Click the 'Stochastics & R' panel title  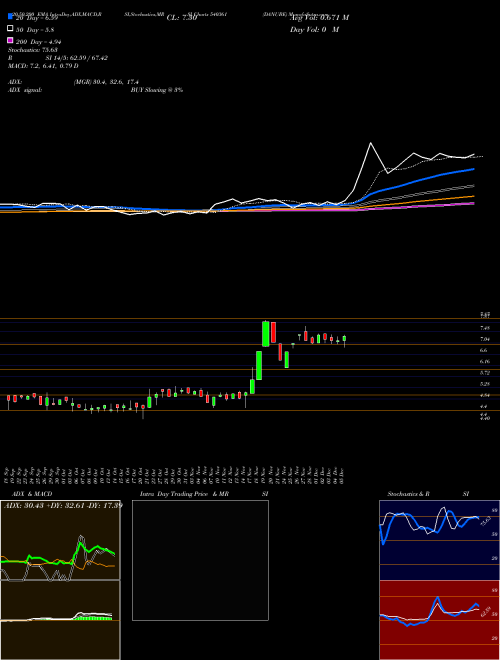pos(409,494)
